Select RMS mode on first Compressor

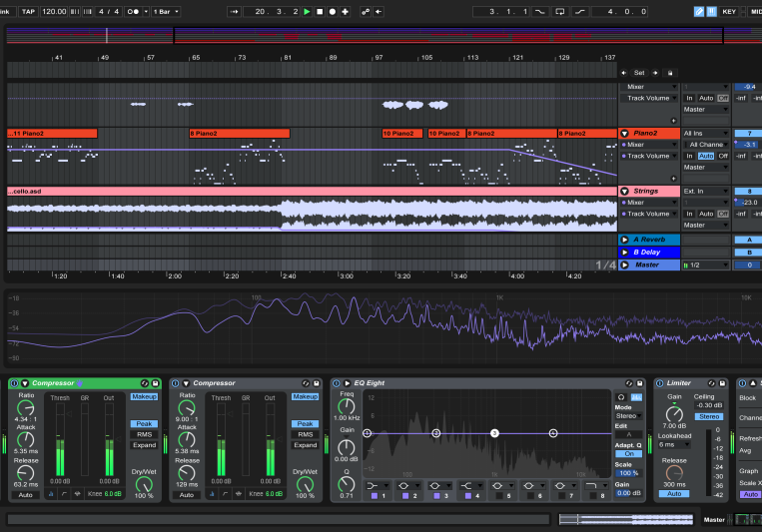click(144, 434)
